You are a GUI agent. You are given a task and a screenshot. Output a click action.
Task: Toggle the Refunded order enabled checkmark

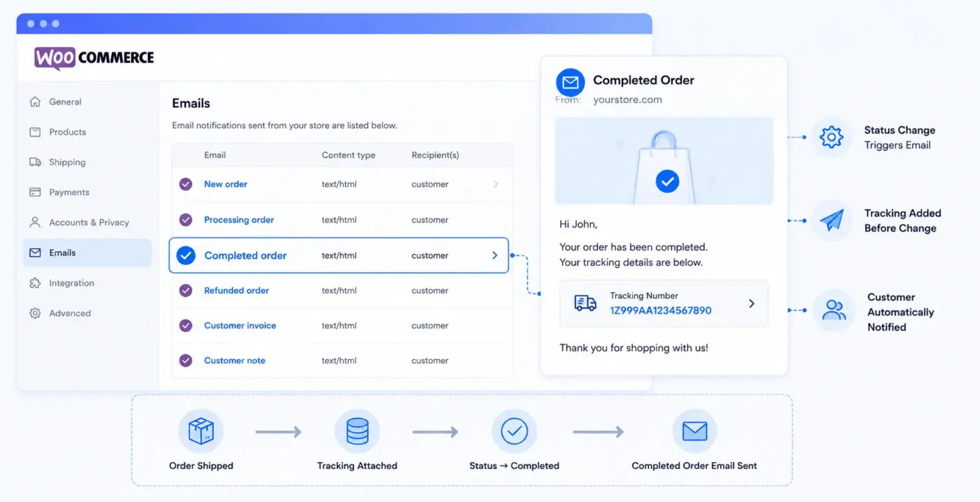[185, 291]
